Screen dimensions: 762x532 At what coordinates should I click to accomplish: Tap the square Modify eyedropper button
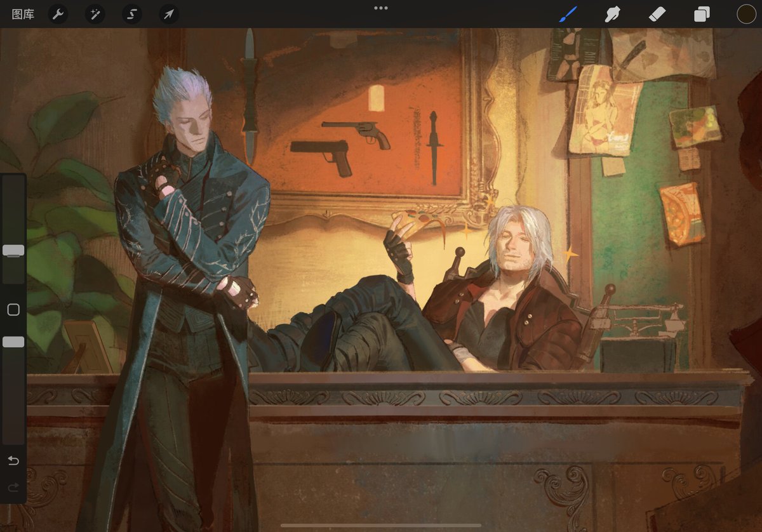click(x=13, y=310)
